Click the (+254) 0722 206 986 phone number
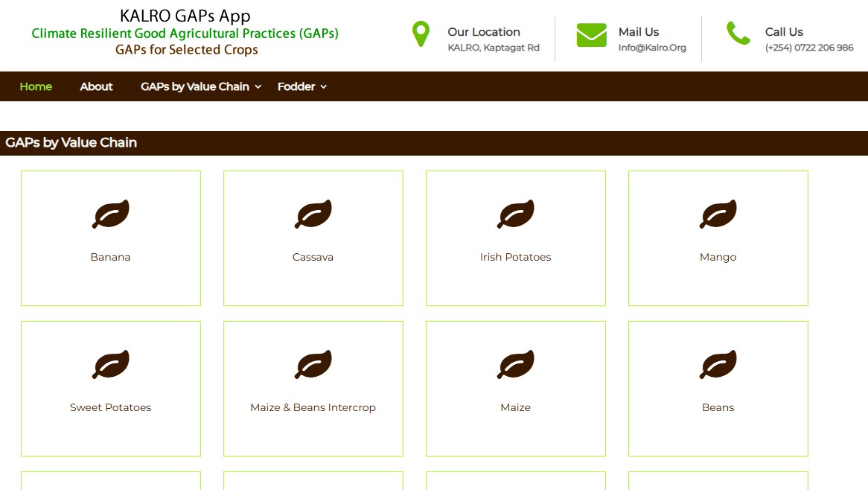Screen dimensions: 868x490 (x=809, y=48)
